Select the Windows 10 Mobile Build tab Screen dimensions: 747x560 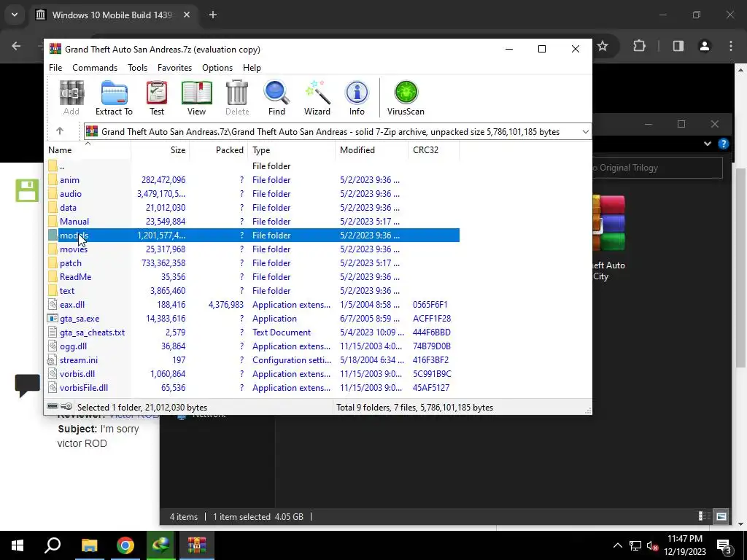point(112,15)
